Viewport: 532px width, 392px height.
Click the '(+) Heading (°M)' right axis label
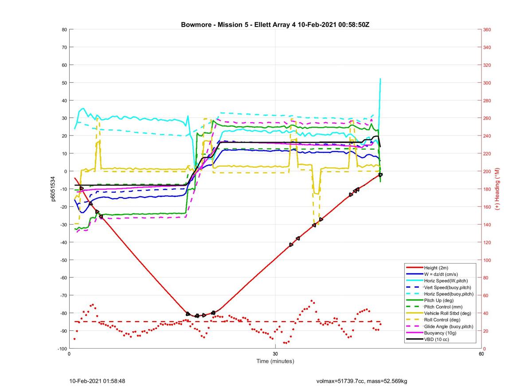coord(497,189)
